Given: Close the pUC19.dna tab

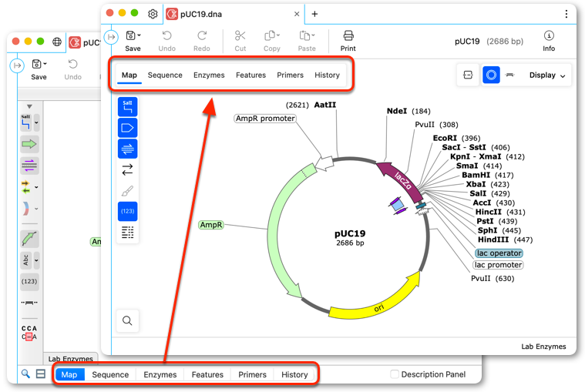Looking at the screenshot, I should (297, 14).
